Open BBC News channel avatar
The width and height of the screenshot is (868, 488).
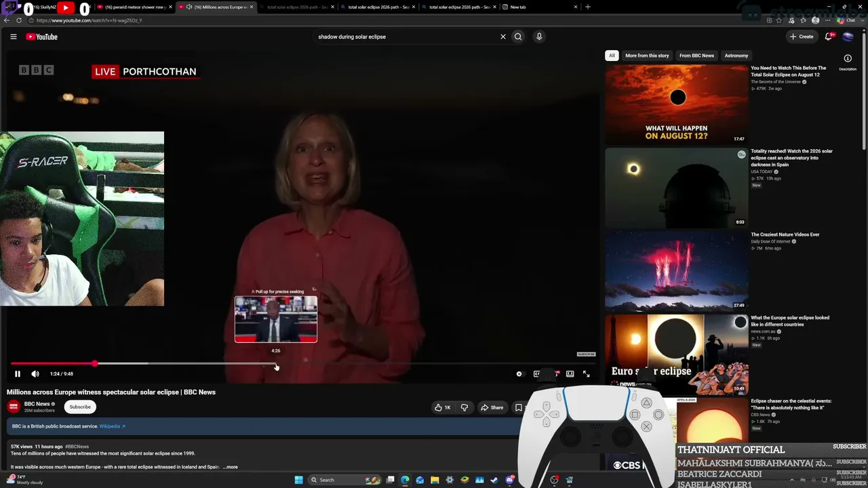(x=14, y=407)
